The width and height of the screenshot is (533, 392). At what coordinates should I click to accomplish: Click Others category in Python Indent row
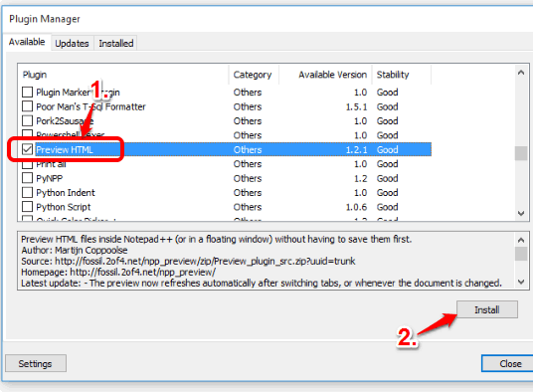[248, 193]
